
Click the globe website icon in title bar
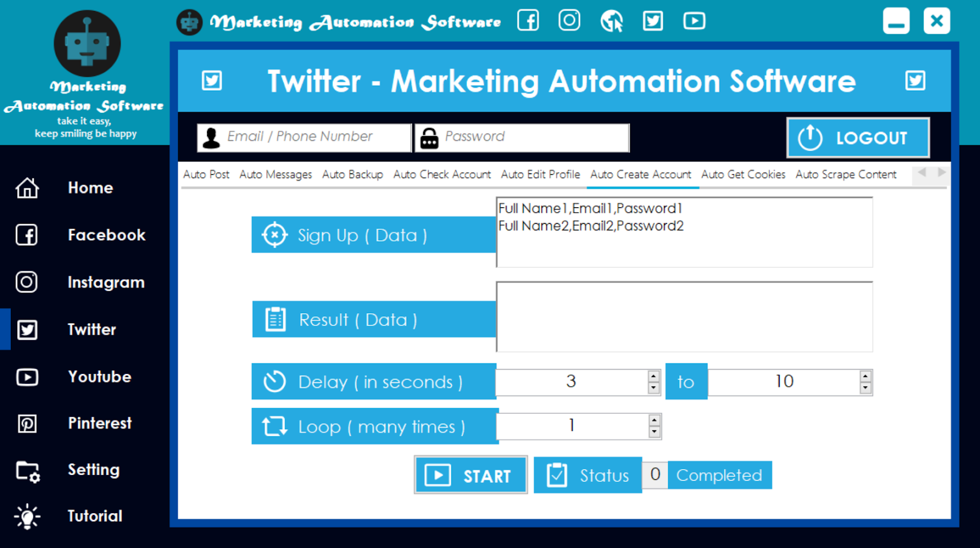611,21
